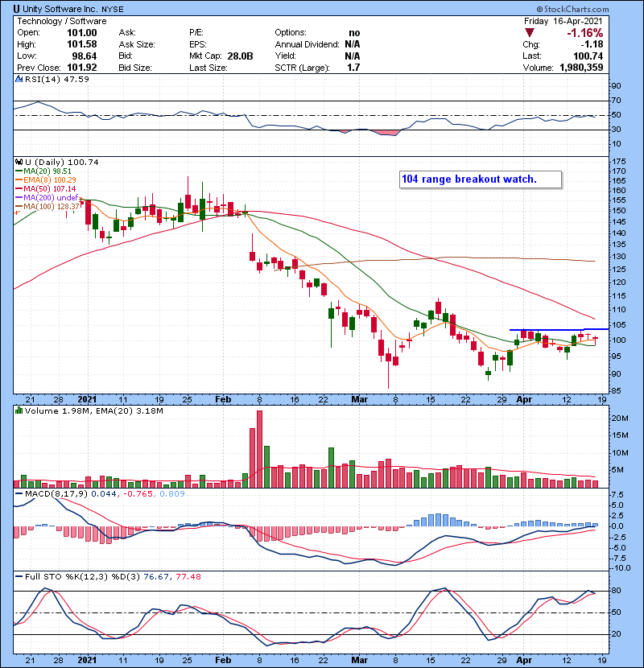Image resolution: width=644 pixels, height=668 pixels.
Task: Click the 2021 label on price chart axis
Action: 87,400
